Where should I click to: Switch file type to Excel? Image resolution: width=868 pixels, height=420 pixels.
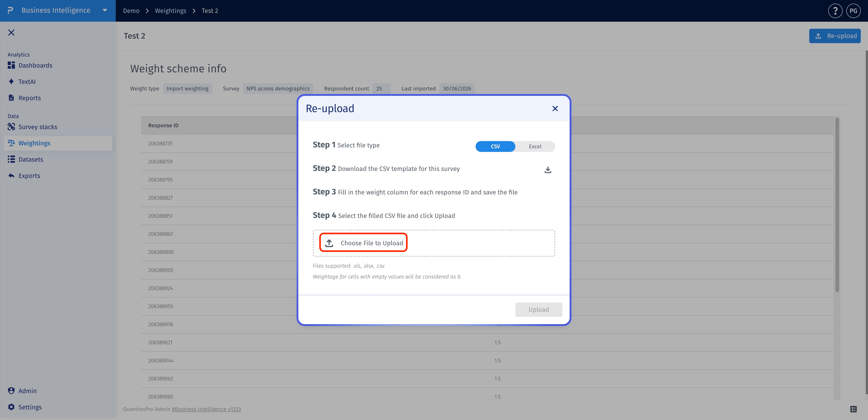pos(535,146)
